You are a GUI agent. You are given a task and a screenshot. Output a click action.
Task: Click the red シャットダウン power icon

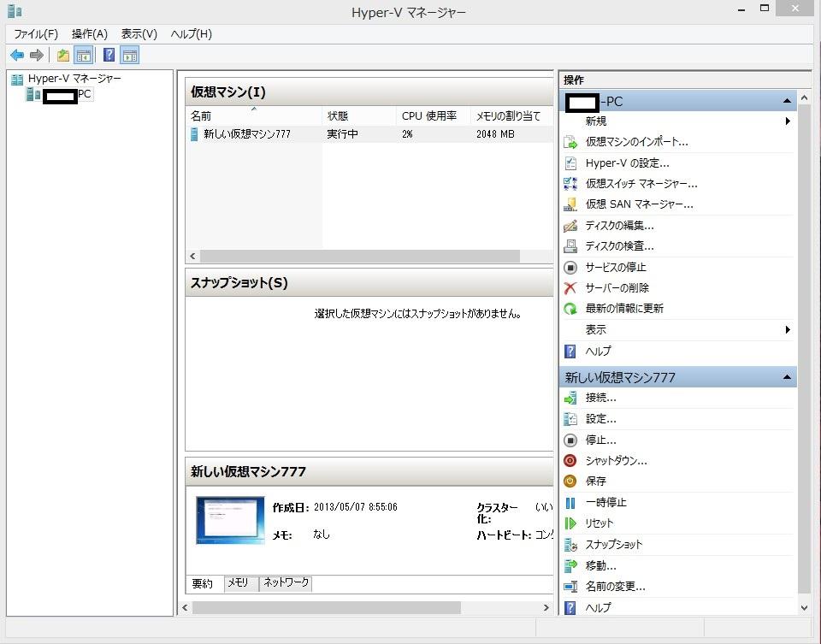click(570, 461)
